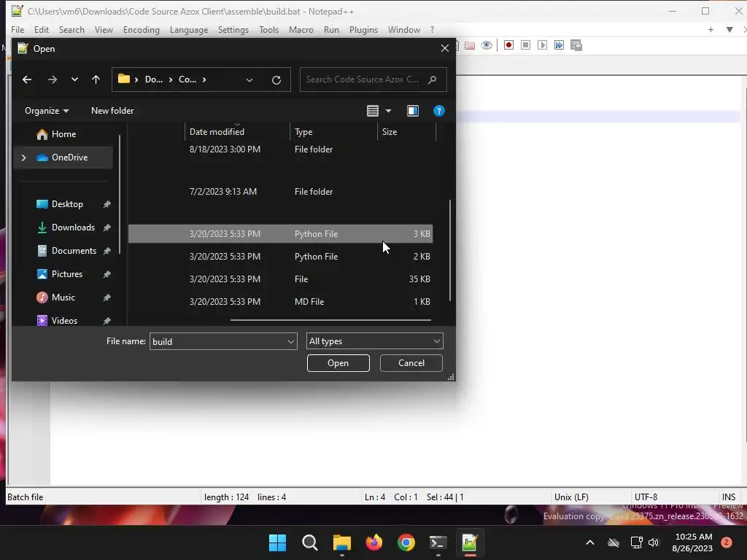Refresh the current folder listing
747x560 pixels.
(276, 80)
